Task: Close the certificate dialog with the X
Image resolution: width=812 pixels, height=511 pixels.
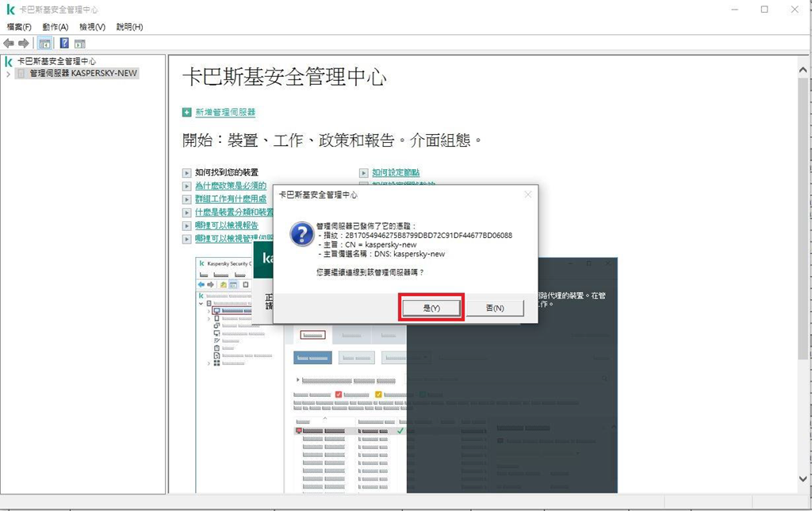Action: 528,194
